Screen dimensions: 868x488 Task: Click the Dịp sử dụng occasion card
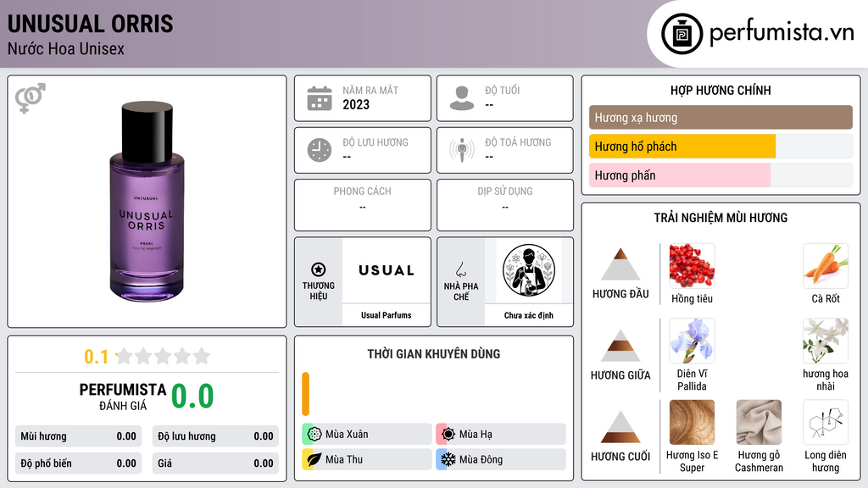point(505,205)
